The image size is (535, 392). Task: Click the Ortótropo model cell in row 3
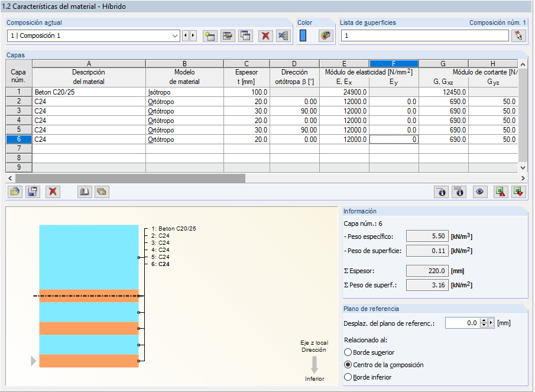coord(184,111)
